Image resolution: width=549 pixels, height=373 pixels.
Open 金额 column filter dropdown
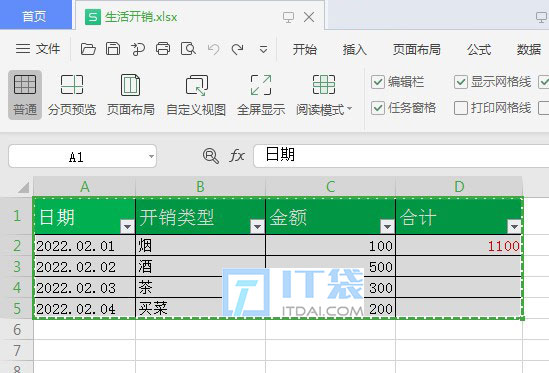(x=387, y=227)
